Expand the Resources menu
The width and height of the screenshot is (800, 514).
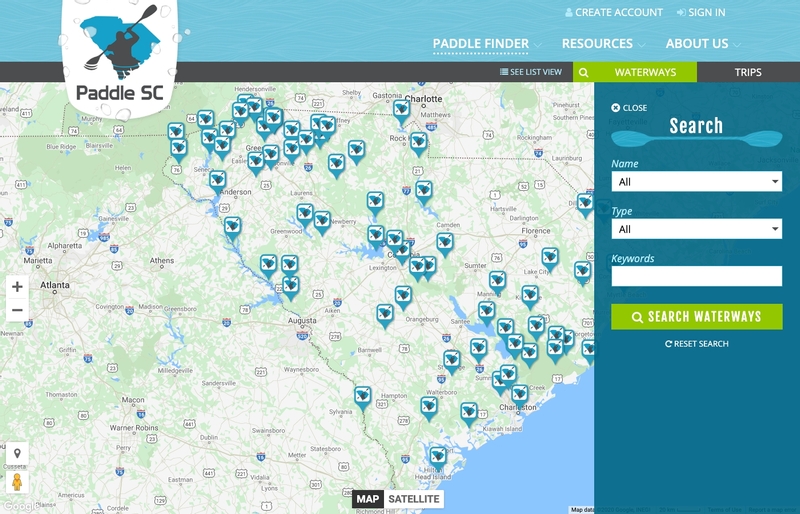603,44
